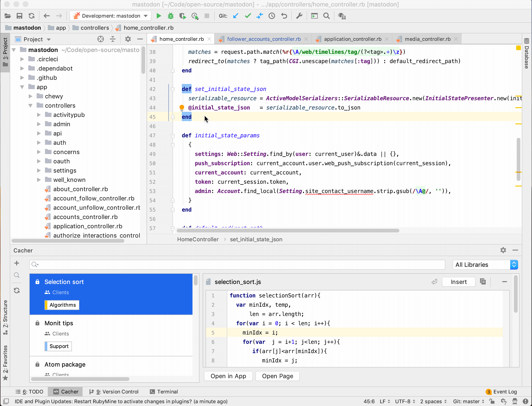Toggle the Project tool window stripe
The width and height of the screenshot is (532, 406).
click(x=5, y=52)
